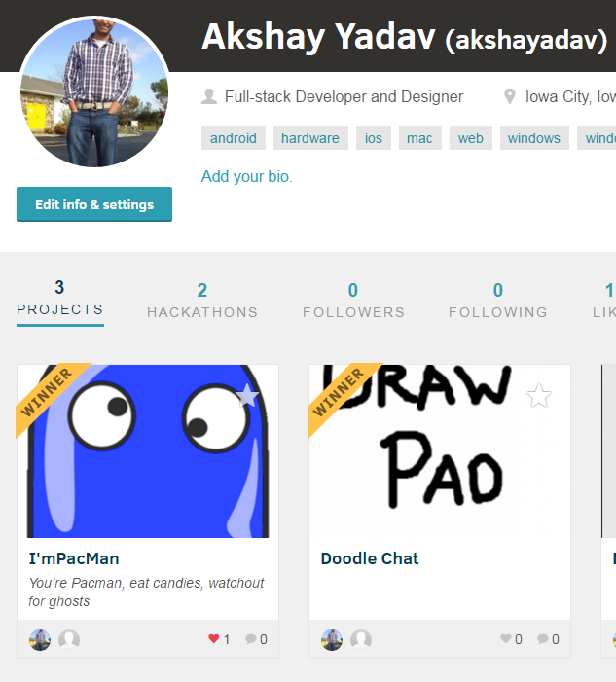Open second gray avatar on I'mPacMan card
This screenshot has width=616, height=682.
69,639
